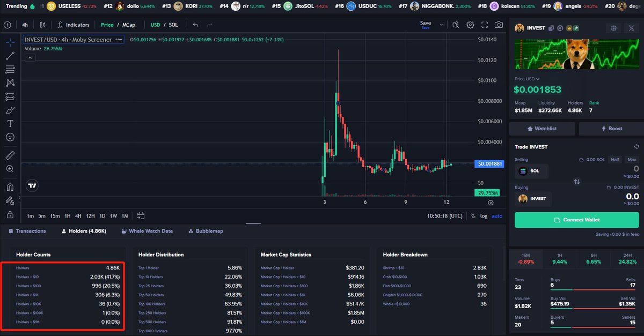
Task: Collapse the left drawing toolbar
Action: [19, 198]
